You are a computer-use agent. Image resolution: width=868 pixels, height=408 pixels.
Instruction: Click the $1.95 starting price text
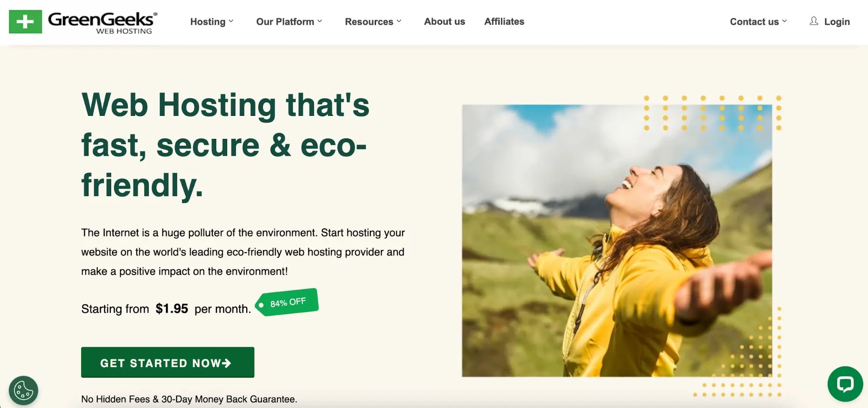(x=172, y=309)
